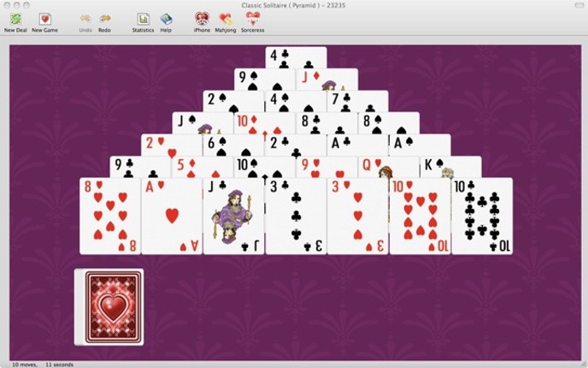
Task: Select the Ace of hearts bottom card
Action: pos(172,217)
